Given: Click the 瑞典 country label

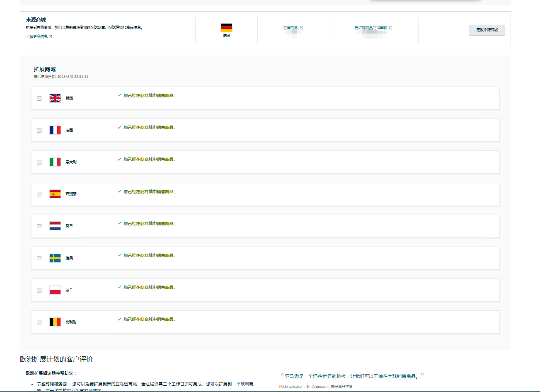Looking at the screenshot, I should pos(69,258).
